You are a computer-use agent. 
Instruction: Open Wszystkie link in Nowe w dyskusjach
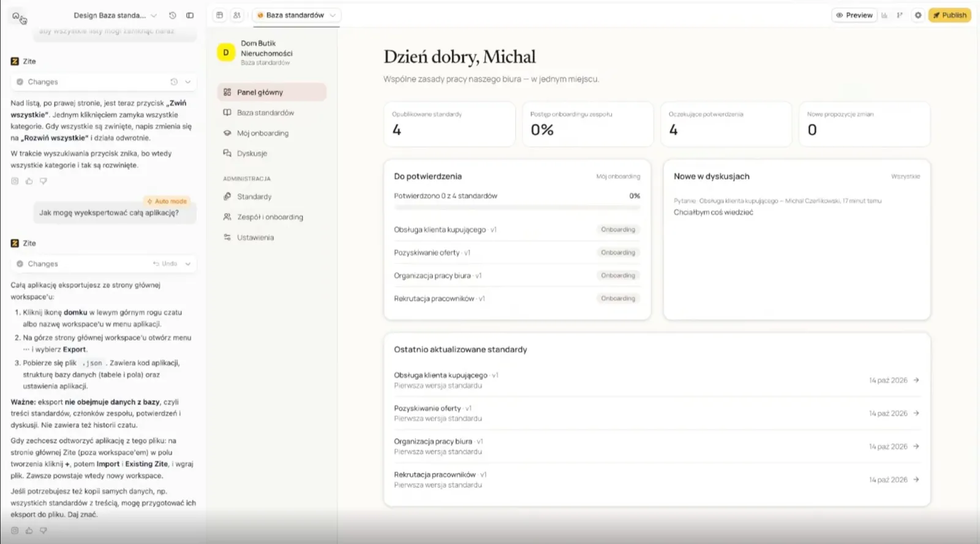pos(905,176)
